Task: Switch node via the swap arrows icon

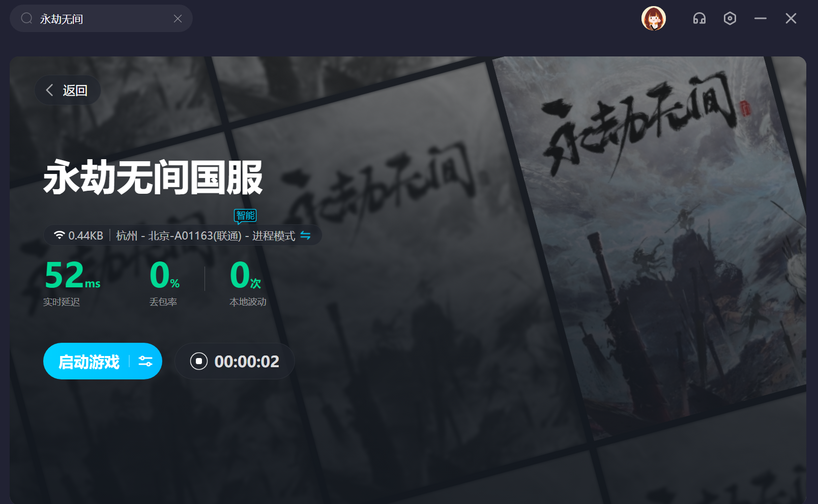Action: [x=305, y=235]
